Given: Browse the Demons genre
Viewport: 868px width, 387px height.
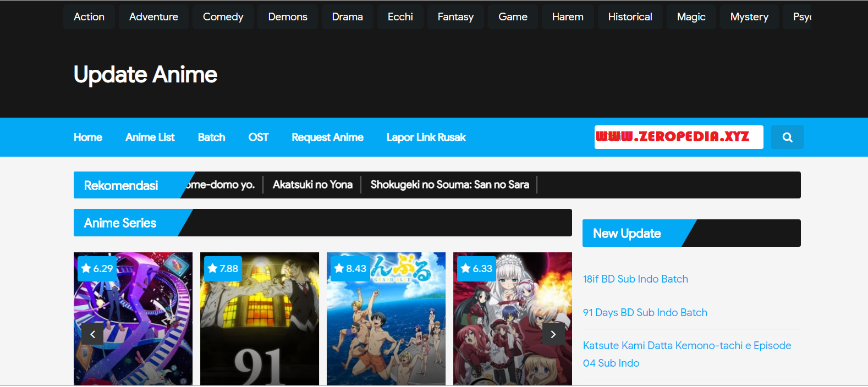Looking at the screenshot, I should (x=288, y=16).
